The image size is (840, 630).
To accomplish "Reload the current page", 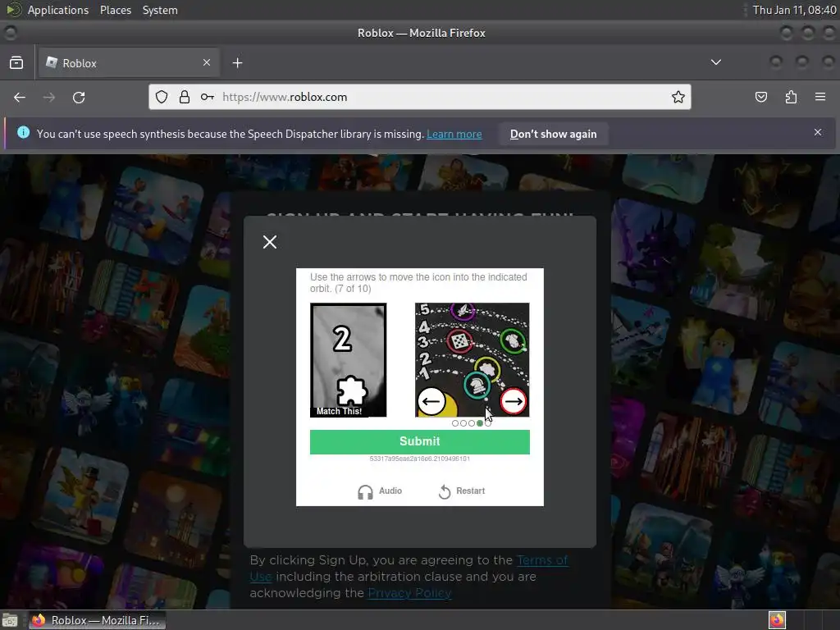I will 79,97.
